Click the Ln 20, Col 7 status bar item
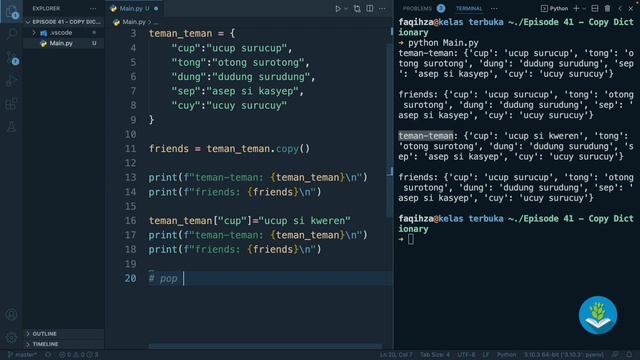The width and height of the screenshot is (640, 360). coord(396,355)
